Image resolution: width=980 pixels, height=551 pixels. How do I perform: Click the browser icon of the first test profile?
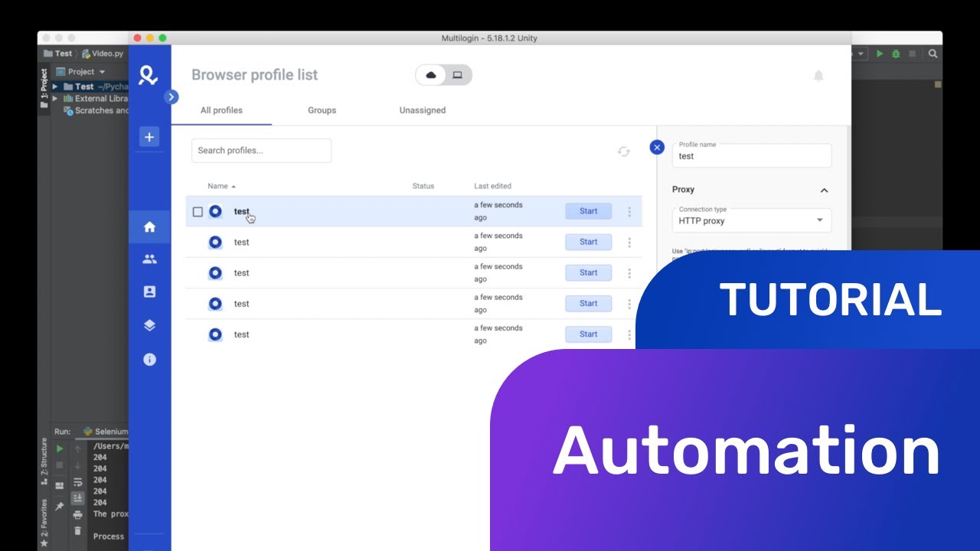(x=216, y=211)
